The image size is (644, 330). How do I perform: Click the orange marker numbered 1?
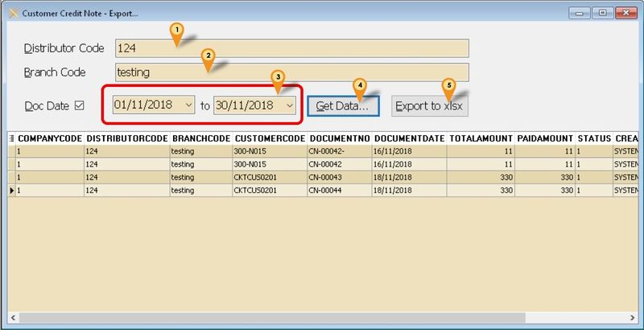click(176, 32)
